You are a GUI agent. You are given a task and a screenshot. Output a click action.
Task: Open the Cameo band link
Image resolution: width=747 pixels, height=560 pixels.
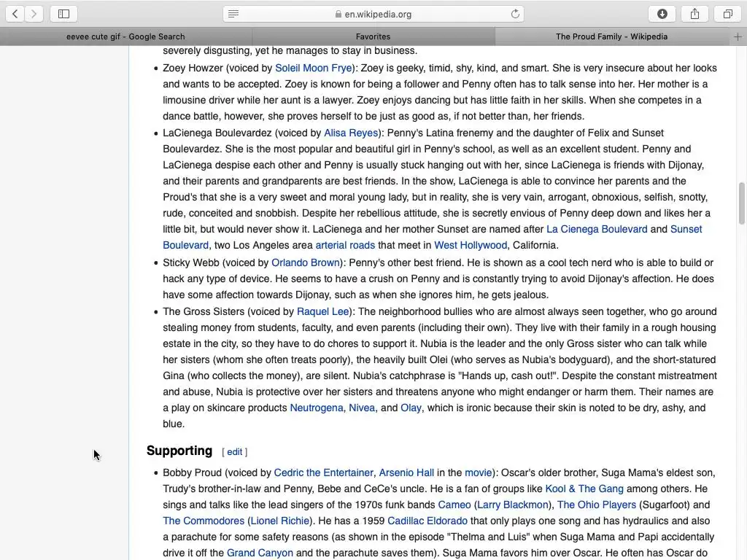pos(454,505)
